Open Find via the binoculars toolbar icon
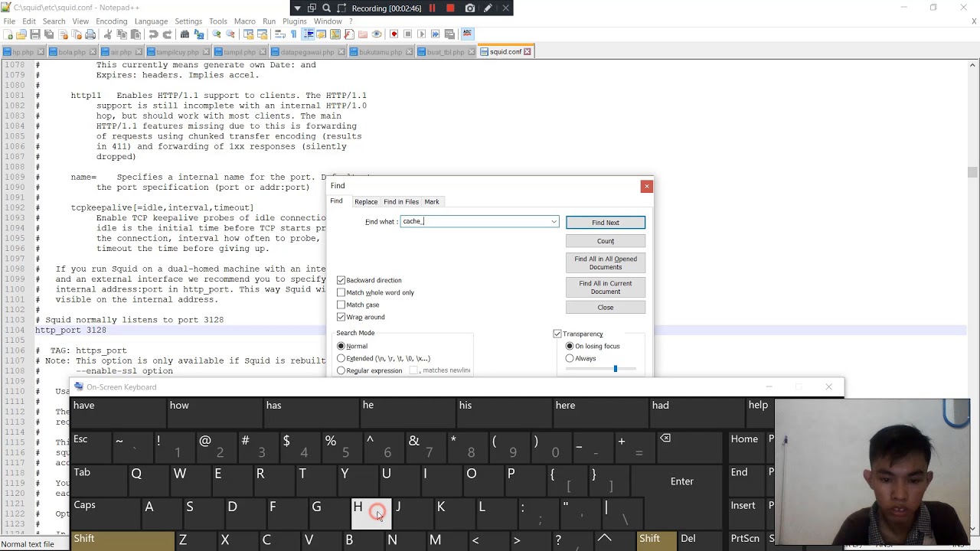980x551 pixels. 185,34
